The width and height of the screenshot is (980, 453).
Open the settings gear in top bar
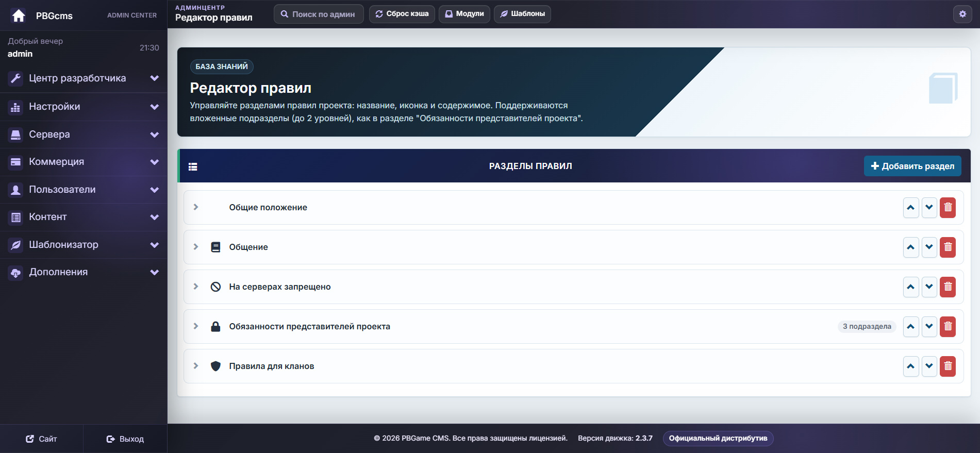click(x=962, y=14)
